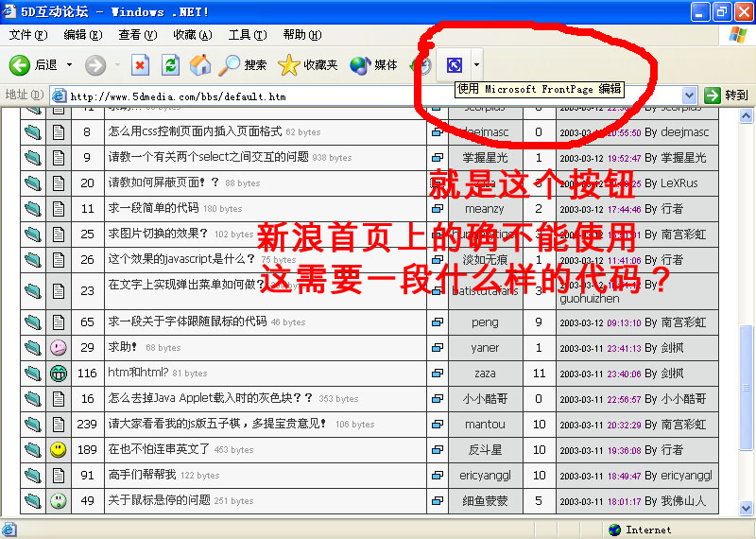Refresh the page with the green arrows icon
The image size is (756, 539).
tap(170, 65)
